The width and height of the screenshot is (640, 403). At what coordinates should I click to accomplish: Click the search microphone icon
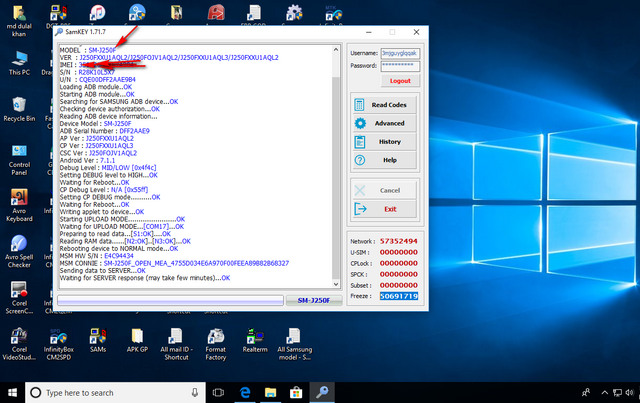(195, 393)
